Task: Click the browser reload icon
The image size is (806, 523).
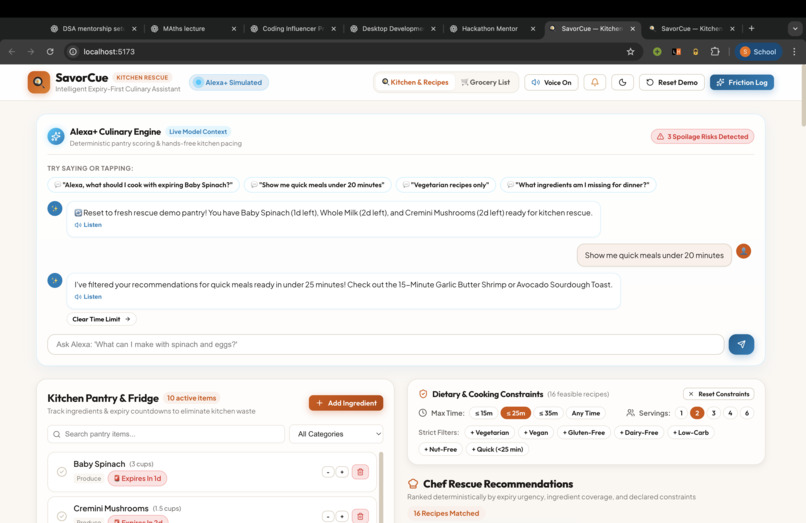Action: (50, 51)
